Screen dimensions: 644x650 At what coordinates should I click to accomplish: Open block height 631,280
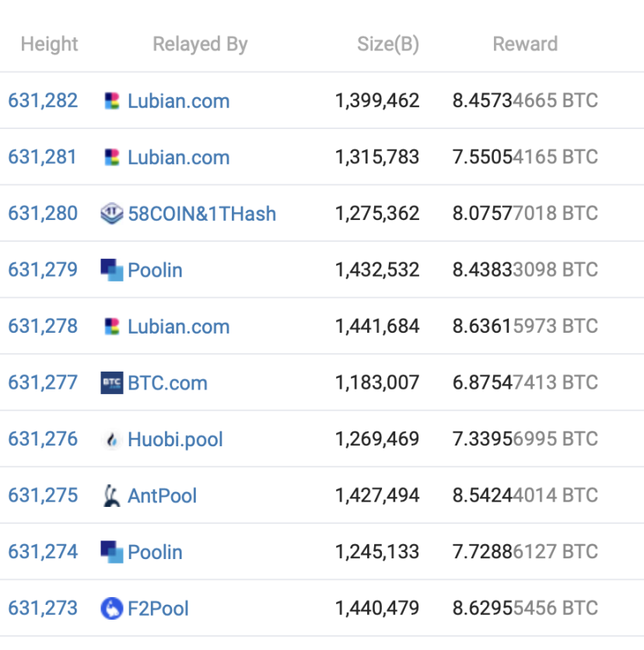(x=43, y=214)
